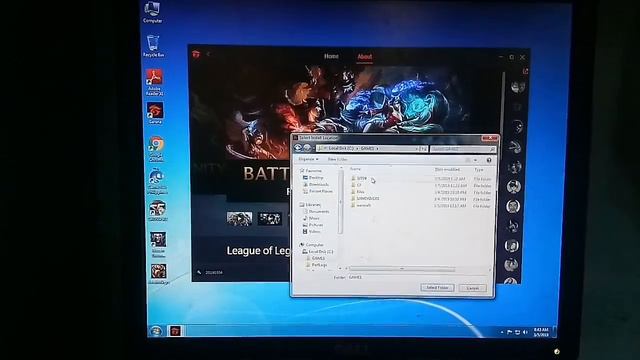Click the Garena logo in app header
Image resolution: width=640 pixels, height=360 pixels.
(196, 54)
